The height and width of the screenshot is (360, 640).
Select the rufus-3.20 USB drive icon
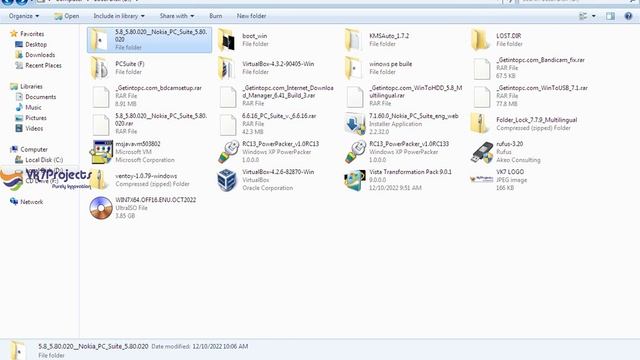point(482,152)
